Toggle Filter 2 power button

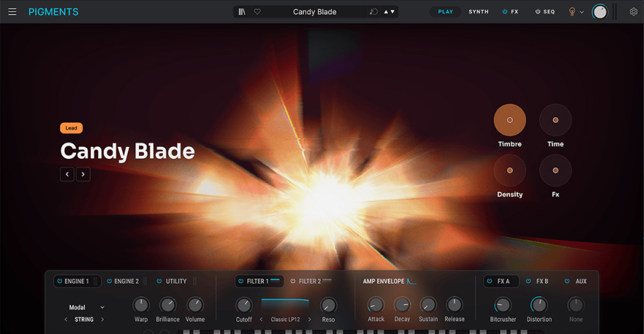point(293,282)
